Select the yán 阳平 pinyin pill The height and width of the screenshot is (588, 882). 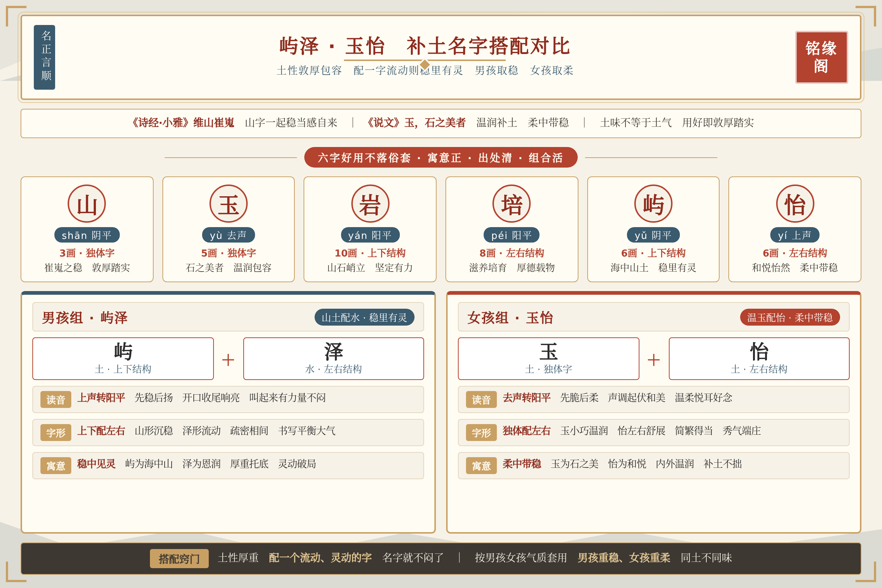coord(370,235)
